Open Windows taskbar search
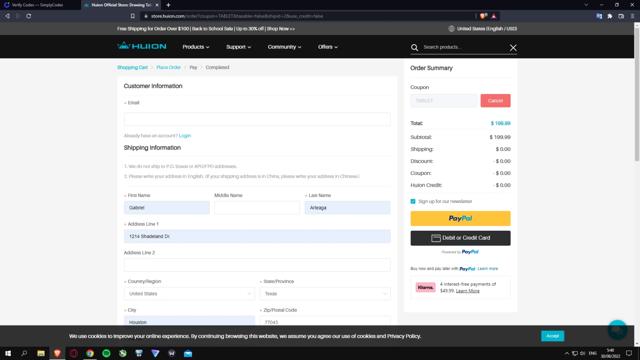 point(24,353)
